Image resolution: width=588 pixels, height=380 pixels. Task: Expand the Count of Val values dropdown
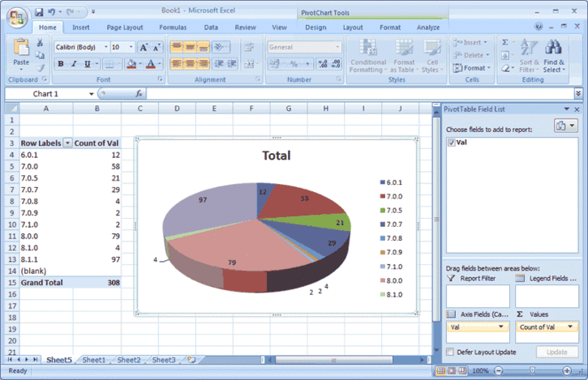[573, 327]
